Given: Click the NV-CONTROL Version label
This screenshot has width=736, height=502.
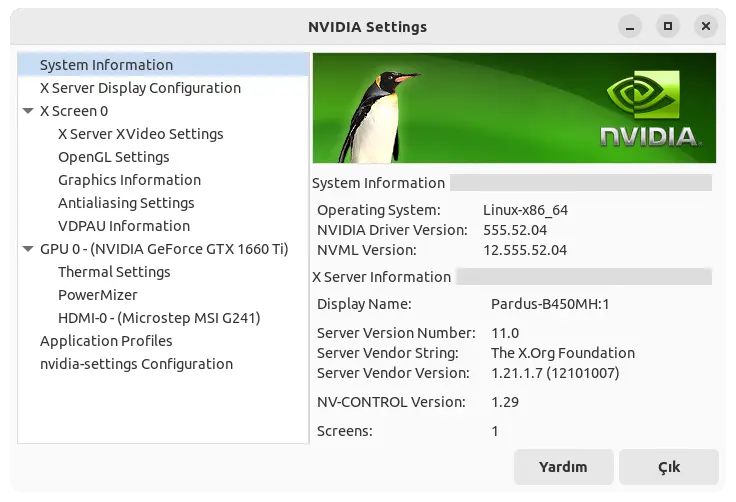Looking at the screenshot, I should [391, 402].
